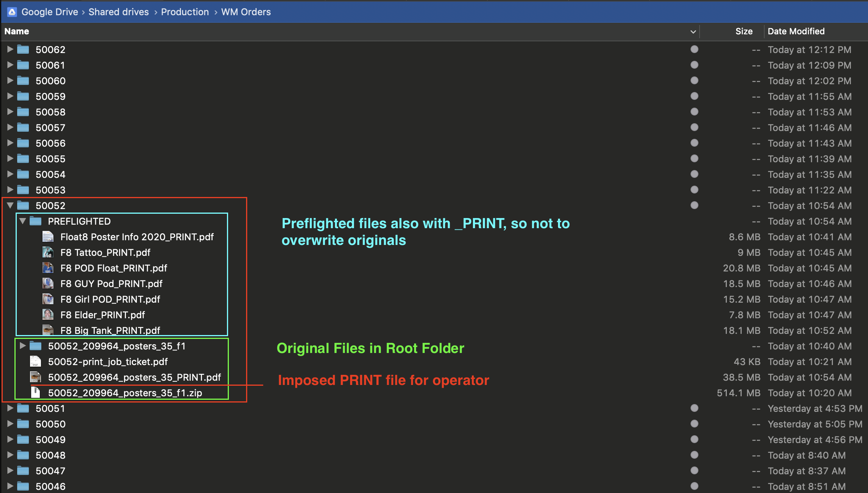The height and width of the screenshot is (493, 868).
Task: Click sync status dot for folder 50052
Action: (694, 206)
